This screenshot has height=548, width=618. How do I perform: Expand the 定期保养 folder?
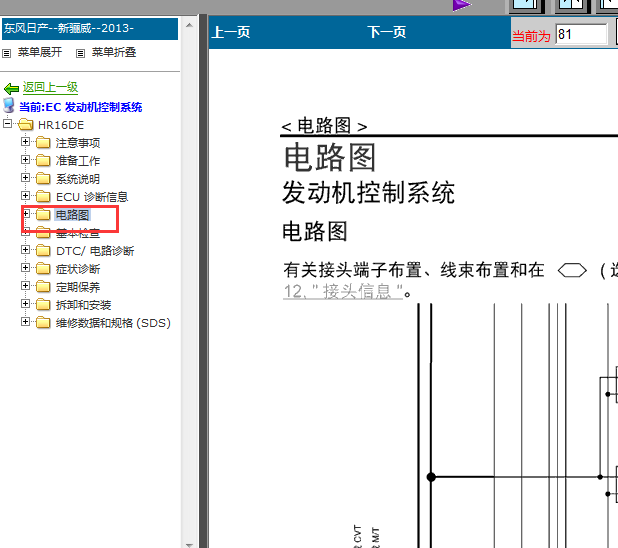[26, 286]
